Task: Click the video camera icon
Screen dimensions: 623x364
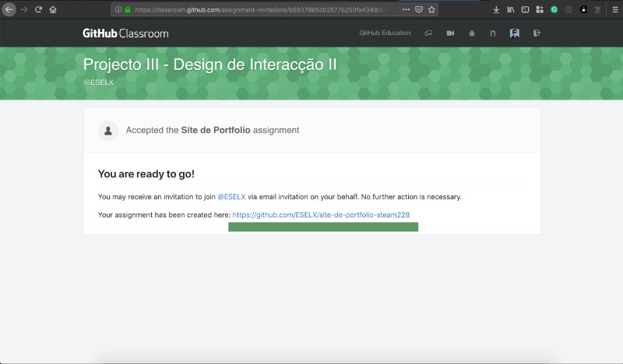Action: coord(450,33)
